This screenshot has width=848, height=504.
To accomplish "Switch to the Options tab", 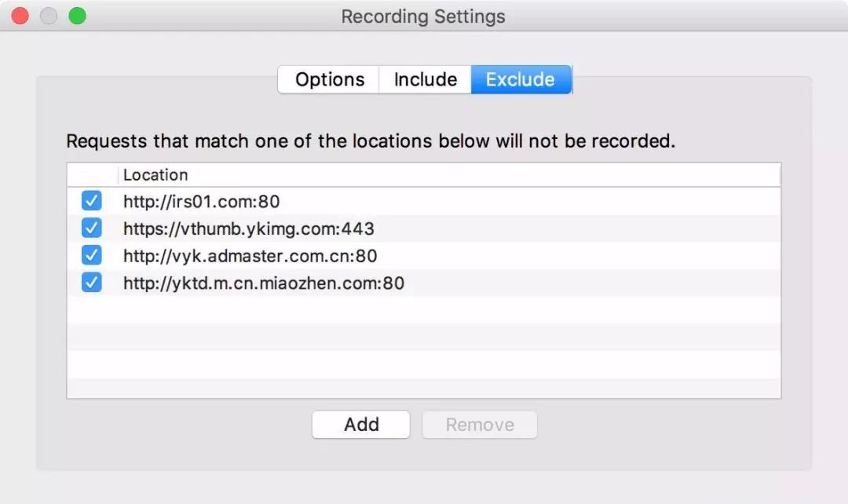I will 329,79.
